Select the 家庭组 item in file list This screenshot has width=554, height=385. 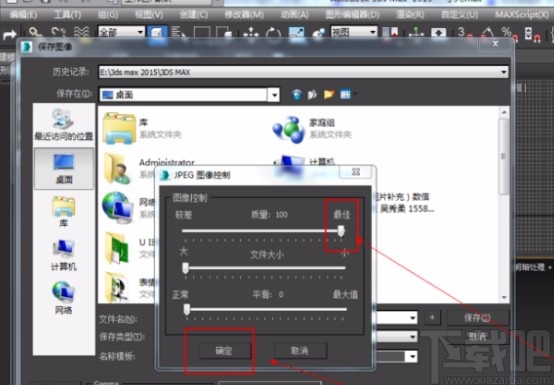tap(312, 129)
